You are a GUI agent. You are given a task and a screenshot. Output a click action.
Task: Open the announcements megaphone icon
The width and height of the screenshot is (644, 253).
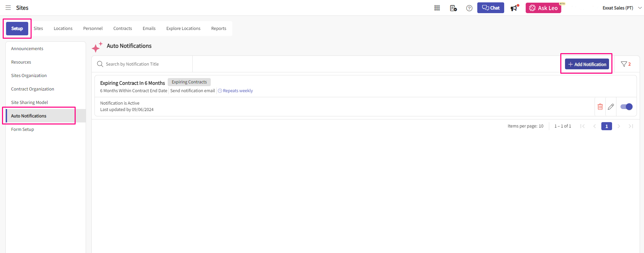[x=514, y=8]
